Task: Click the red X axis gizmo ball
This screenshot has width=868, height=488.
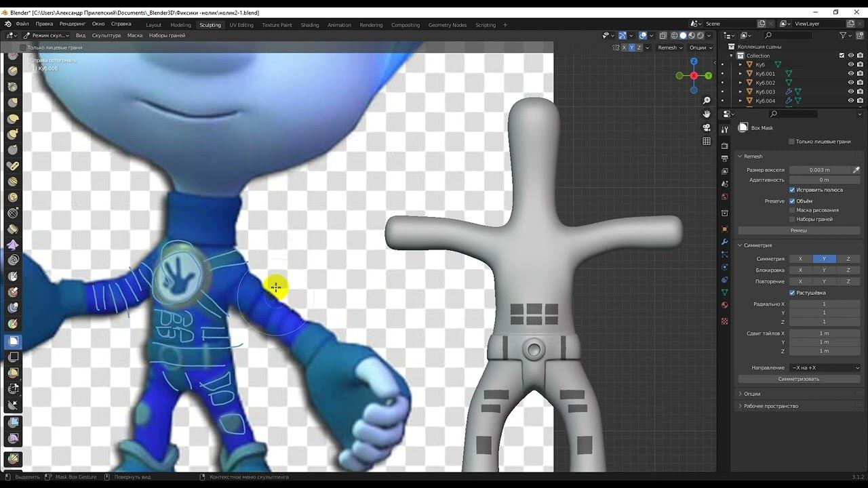Action: point(694,76)
